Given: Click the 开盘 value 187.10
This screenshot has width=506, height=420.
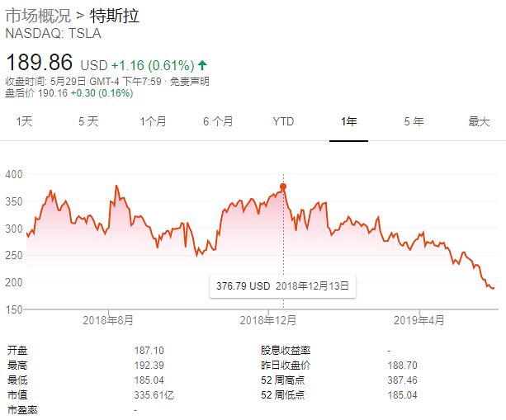Looking at the screenshot, I should (149, 351).
